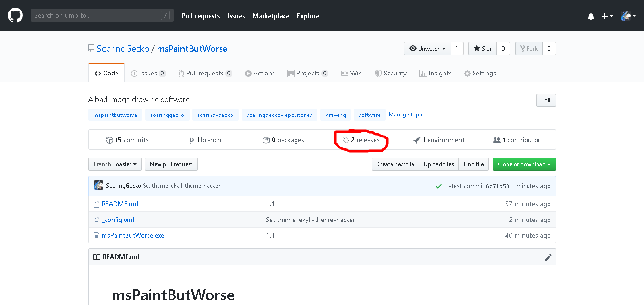The height and width of the screenshot is (305, 644).
Task: Switch to the Insights tab
Action: pos(435,73)
